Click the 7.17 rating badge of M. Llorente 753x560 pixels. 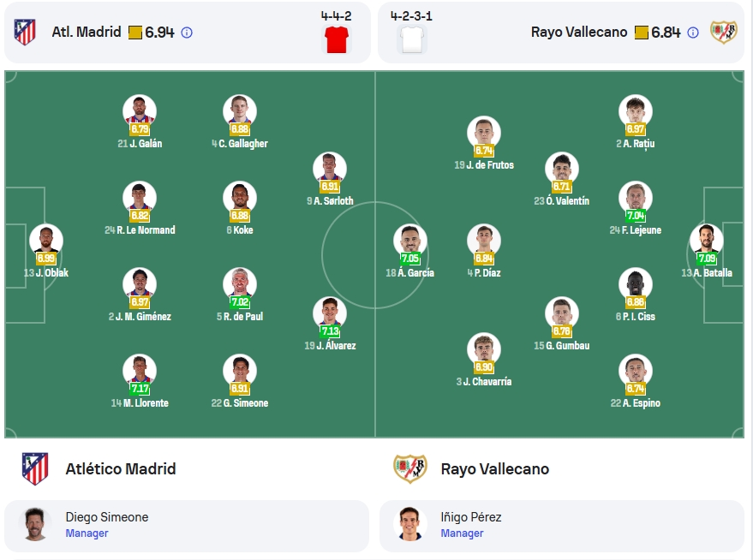coord(140,388)
